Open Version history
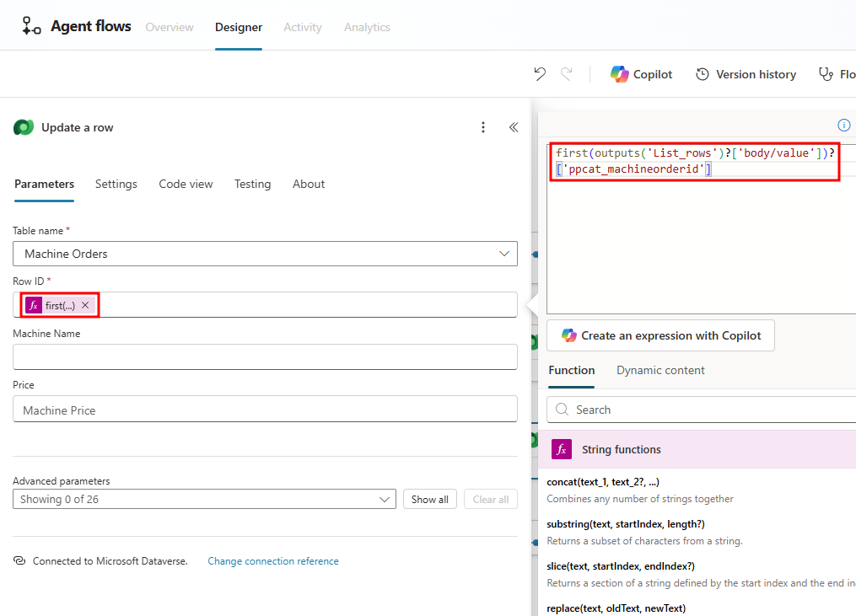The width and height of the screenshot is (856, 616). tap(746, 74)
